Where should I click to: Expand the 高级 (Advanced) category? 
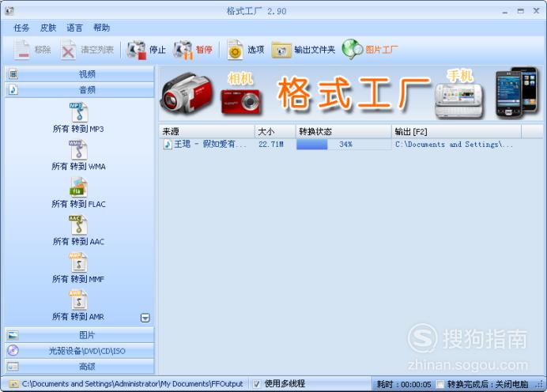(80, 367)
